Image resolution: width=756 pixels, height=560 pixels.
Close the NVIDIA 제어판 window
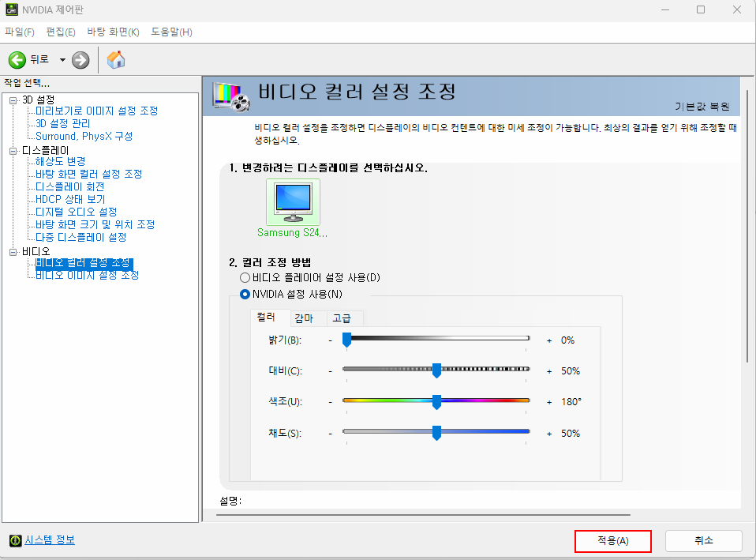737,9
